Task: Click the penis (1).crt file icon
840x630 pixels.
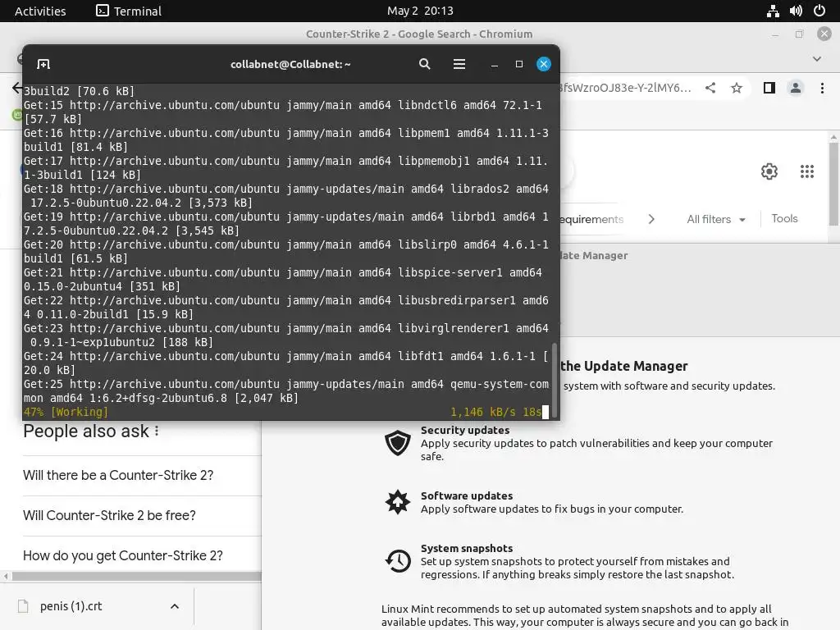Action: (23, 606)
